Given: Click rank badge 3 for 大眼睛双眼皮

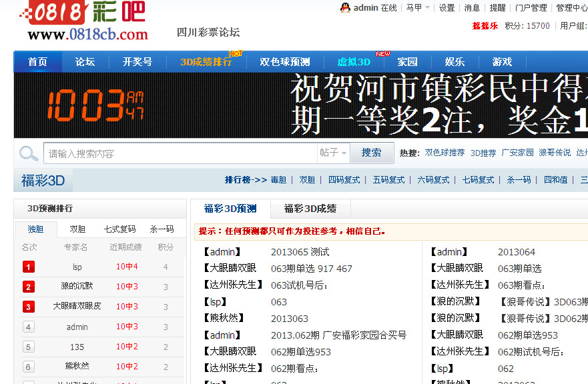Looking at the screenshot, I should 29,307.
